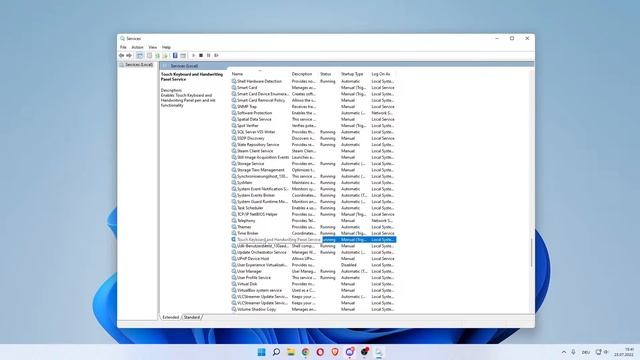Select the SysMain service row

(x=313, y=182)
